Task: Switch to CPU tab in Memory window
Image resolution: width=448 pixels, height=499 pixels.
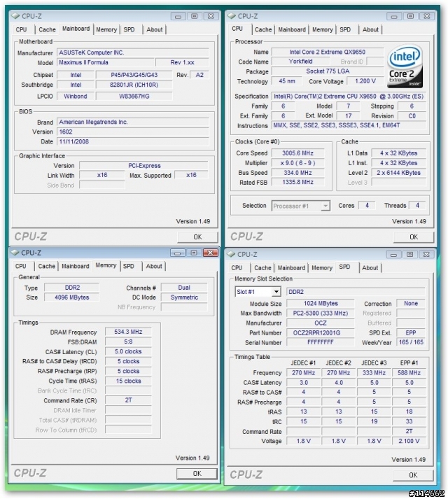Action: [21, 266]
